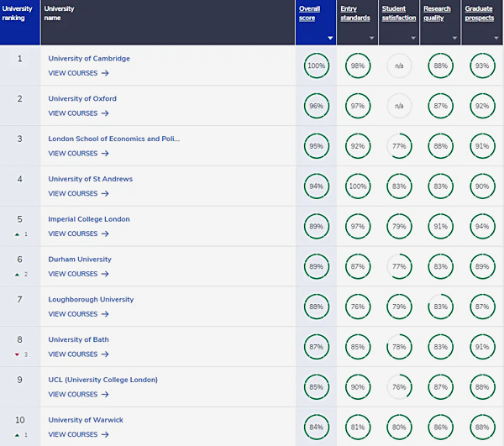
Task: Sort by Student satisfaction column arrow
Action: 413,39
